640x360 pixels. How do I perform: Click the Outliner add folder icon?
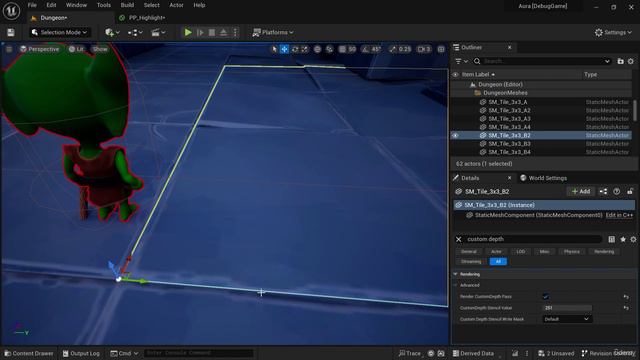[620, 61]
